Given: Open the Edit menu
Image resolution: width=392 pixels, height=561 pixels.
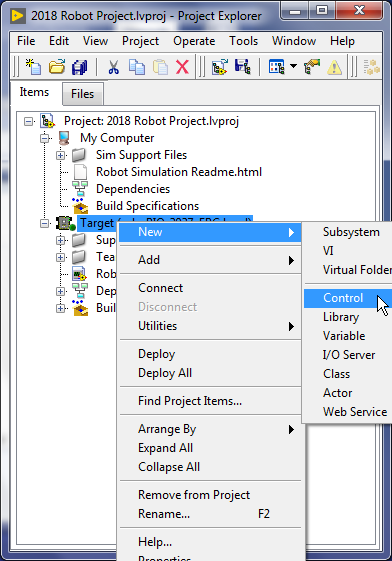Looking at the screenshot, I should 59,41.
